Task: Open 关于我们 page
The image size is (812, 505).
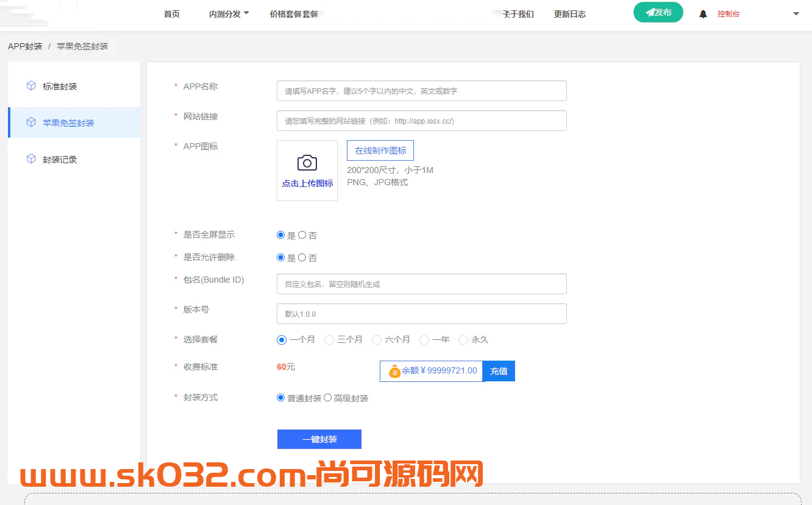Action: tap(518, 14)
